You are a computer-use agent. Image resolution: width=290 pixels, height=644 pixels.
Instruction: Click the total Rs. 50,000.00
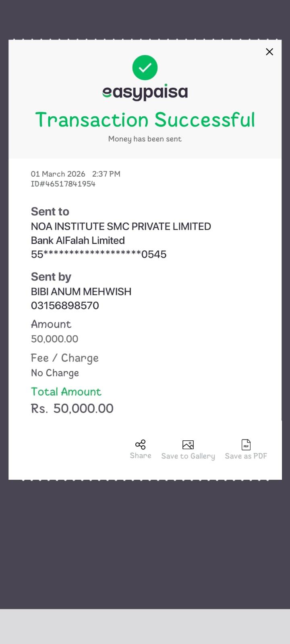coord(72,409)
